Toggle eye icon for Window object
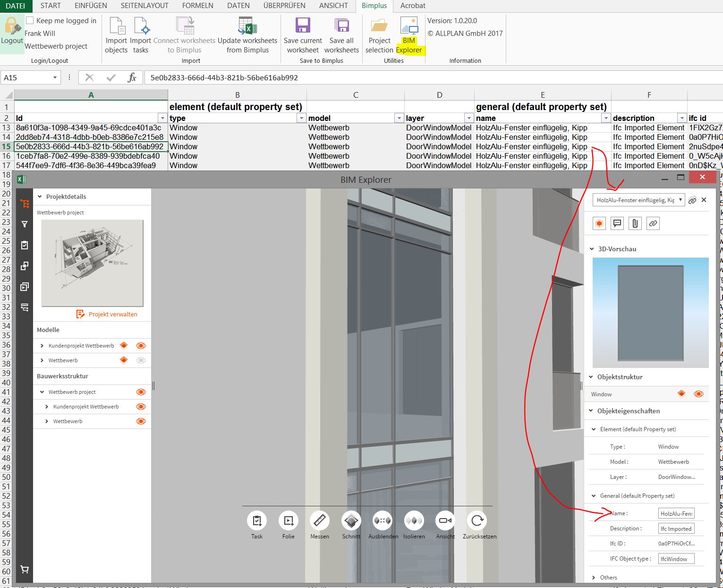This screenshot has width=723, height=588. click(x=698, y=394)
